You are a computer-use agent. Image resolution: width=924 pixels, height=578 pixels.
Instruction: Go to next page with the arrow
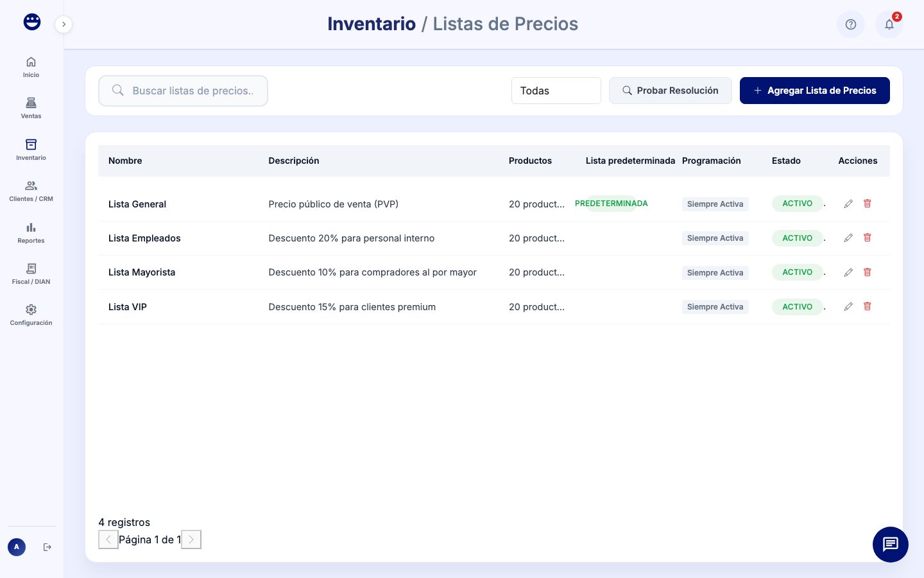191,539
